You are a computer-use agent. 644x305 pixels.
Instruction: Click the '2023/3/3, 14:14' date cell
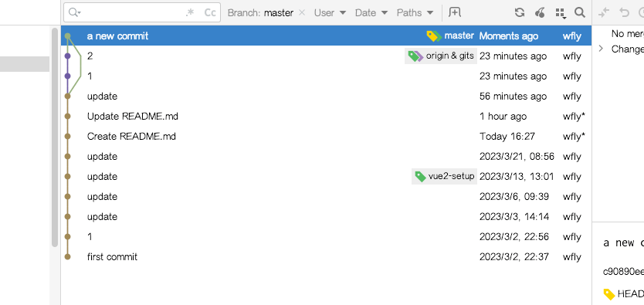click(514, 217)
